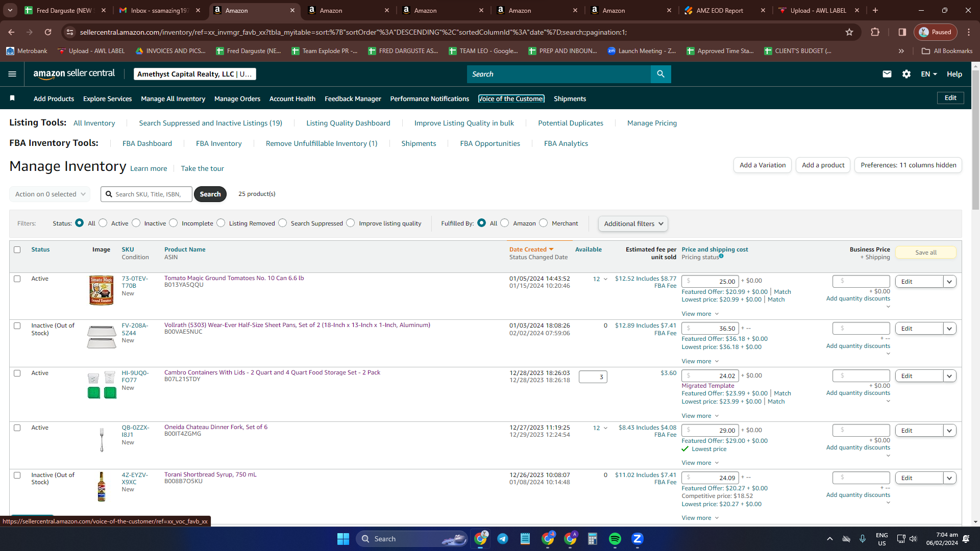Screen dimensions: 980x551
Task: Bookmark this page with the star icon
Action: pos(849,32)
